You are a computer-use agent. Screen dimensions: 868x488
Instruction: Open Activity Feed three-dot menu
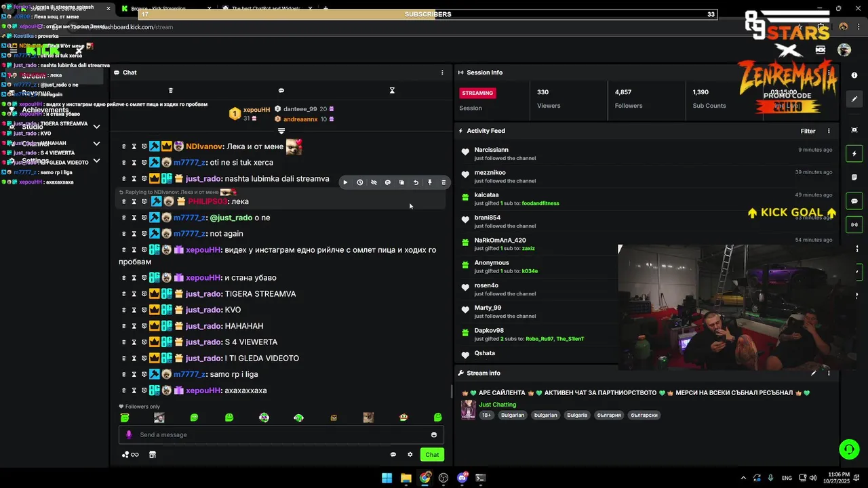click(x=828, y=131)
